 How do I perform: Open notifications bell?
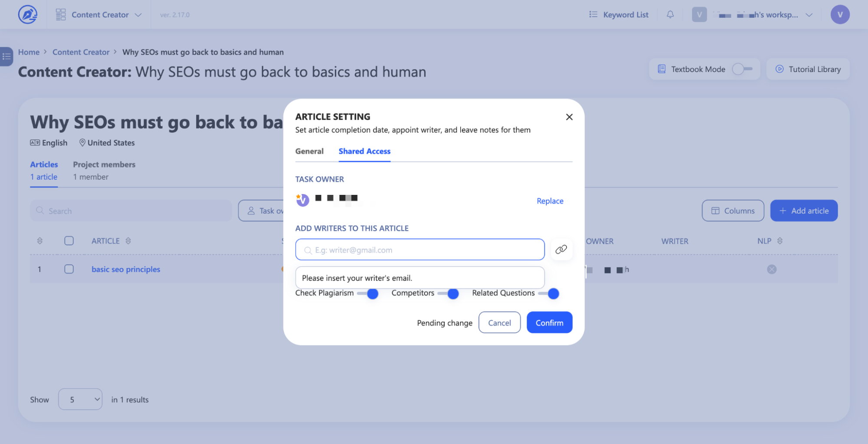coord(670,15)
